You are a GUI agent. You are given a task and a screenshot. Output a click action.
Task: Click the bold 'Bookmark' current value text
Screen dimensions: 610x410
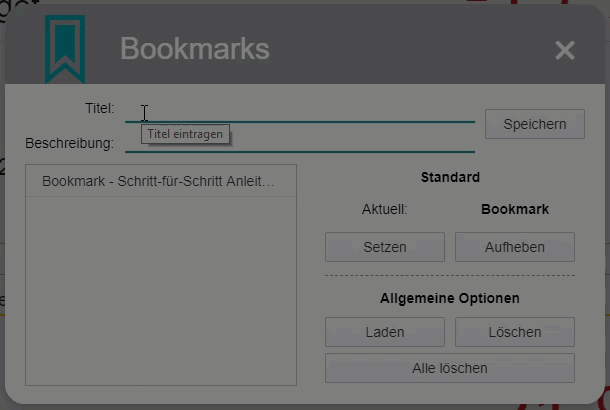pos(515,209)
